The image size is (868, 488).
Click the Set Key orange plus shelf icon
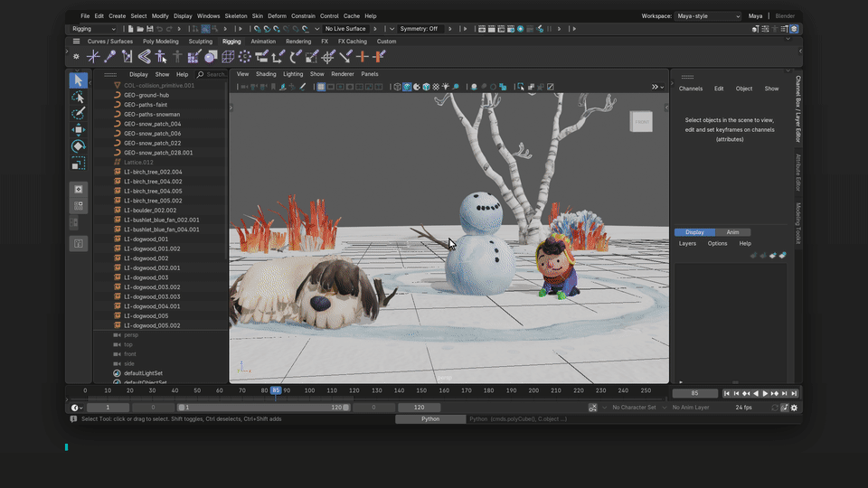tap(362, 56)
